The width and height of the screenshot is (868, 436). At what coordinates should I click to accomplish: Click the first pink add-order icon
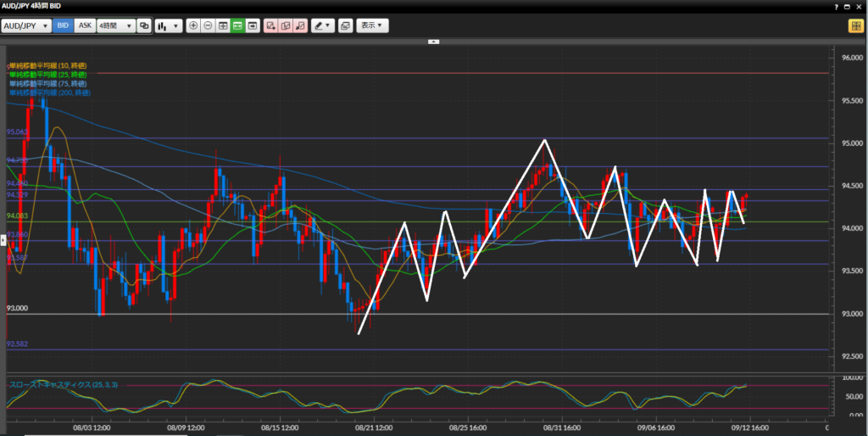point(270,25)
